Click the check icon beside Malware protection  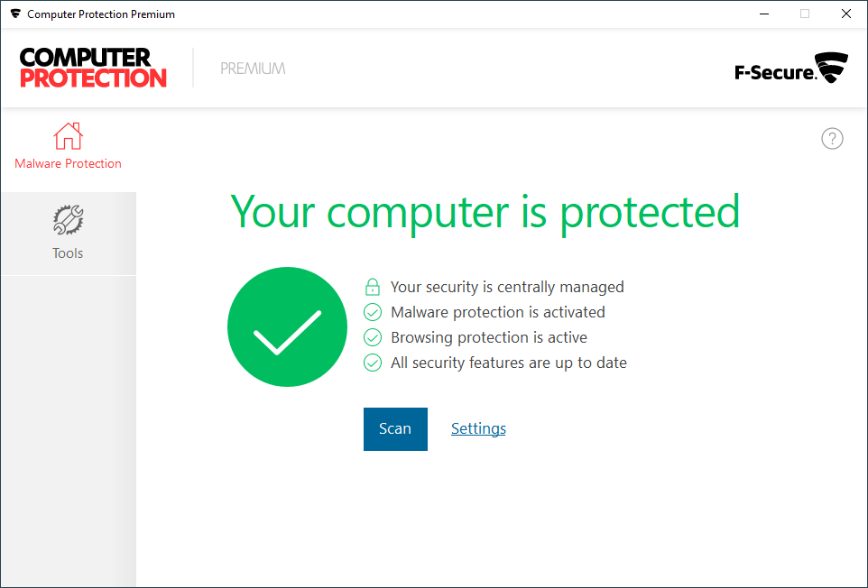coord(373,312)
